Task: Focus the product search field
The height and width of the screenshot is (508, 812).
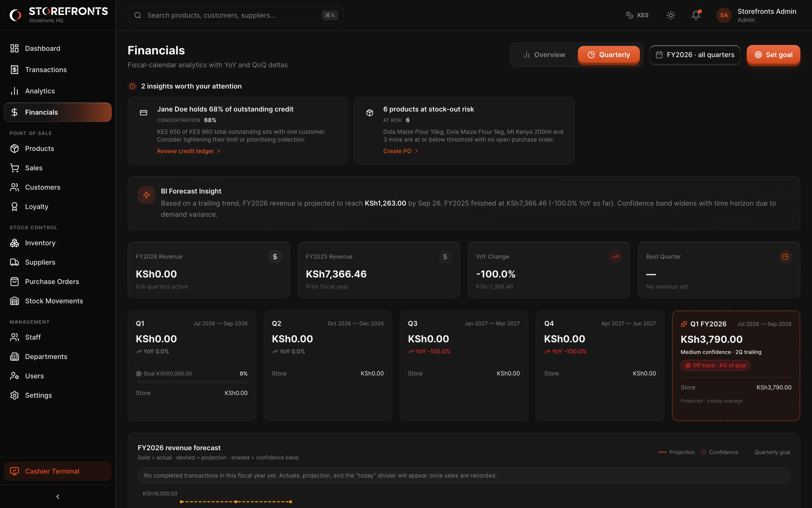Action: tap(236, 15)
